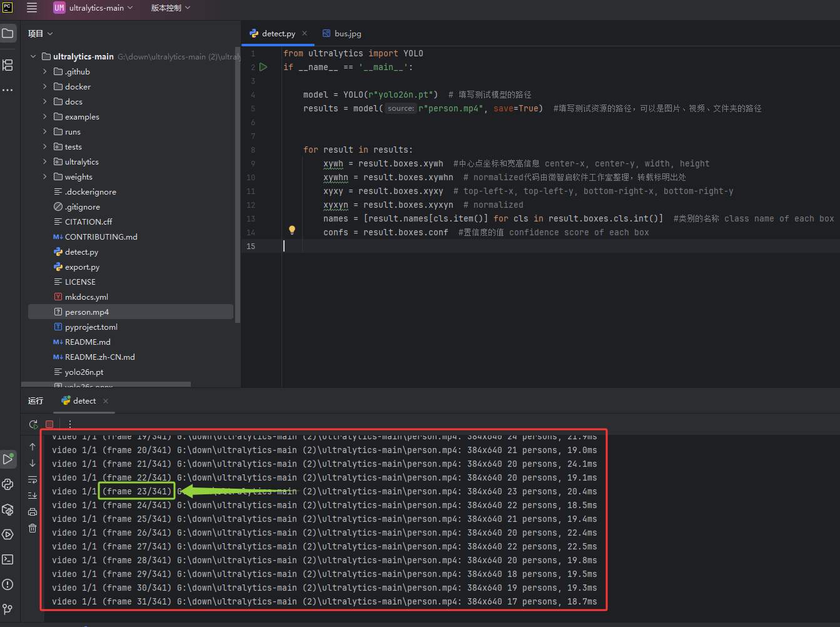Viewport: 840px width, 627px height.
Task: Expand the examples folder
Action: [45, 116]
